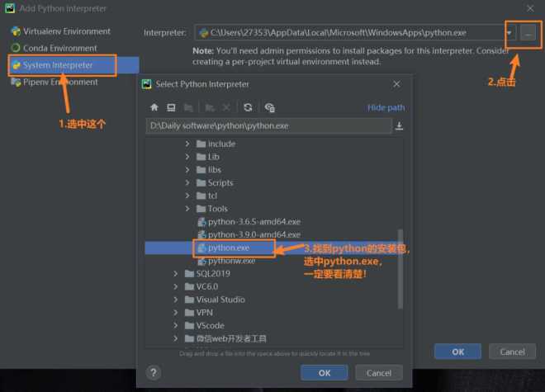Click the Hide path link
The height and width of the screenshot is (392, 545).
386,108
